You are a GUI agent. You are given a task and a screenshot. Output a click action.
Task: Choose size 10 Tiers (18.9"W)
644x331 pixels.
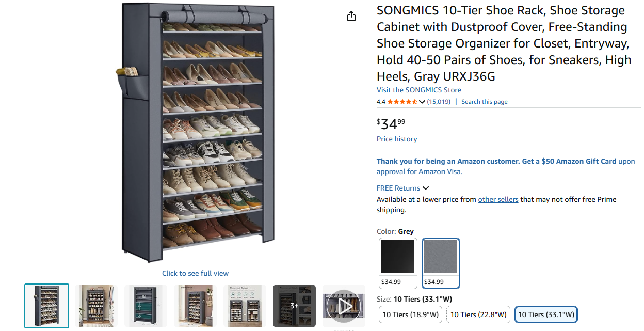410,314
